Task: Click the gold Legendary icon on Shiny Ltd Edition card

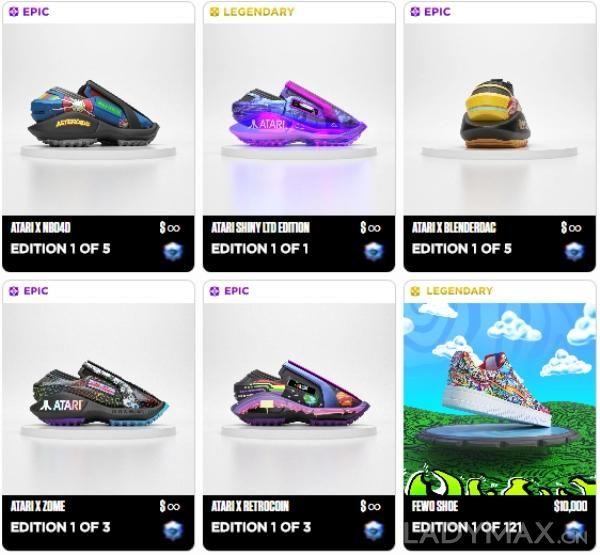Action: tap(214, 12)
